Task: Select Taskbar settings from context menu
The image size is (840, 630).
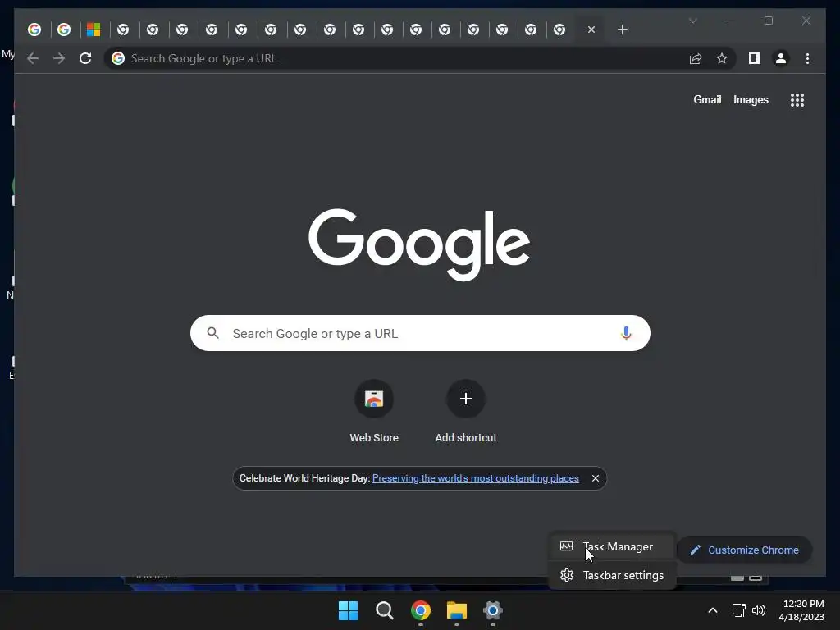Action: [x=612, y=575]
